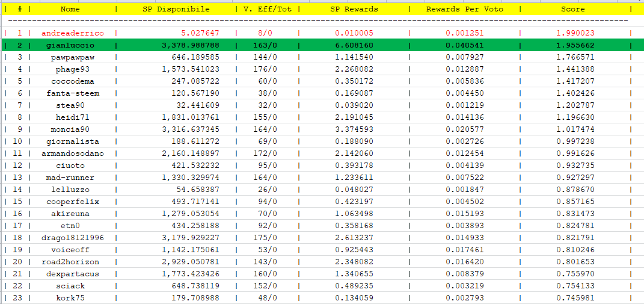This screenshot has height=304, width=644.
Task: Select the value 3,378.988788
Action: tap(191, 45)
